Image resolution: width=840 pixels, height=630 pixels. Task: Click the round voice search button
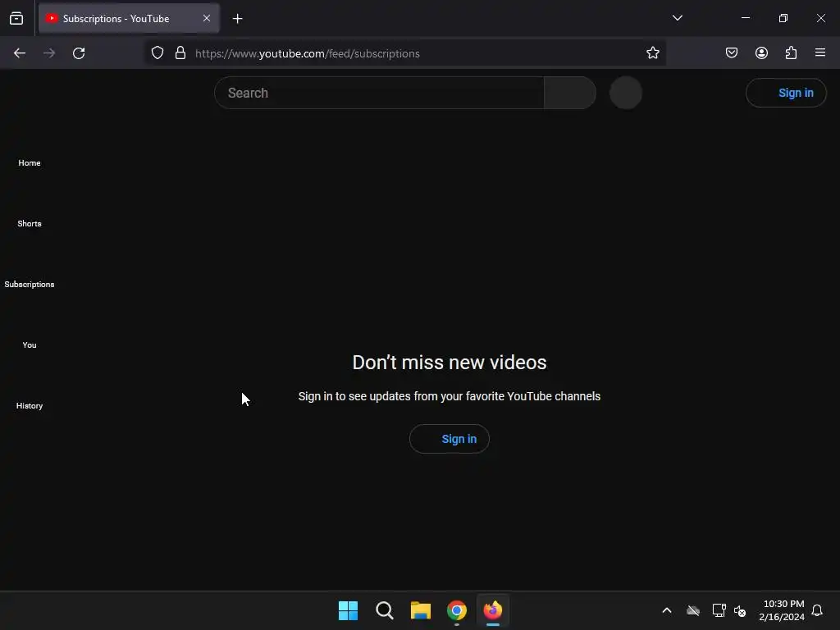pos(626,93)
